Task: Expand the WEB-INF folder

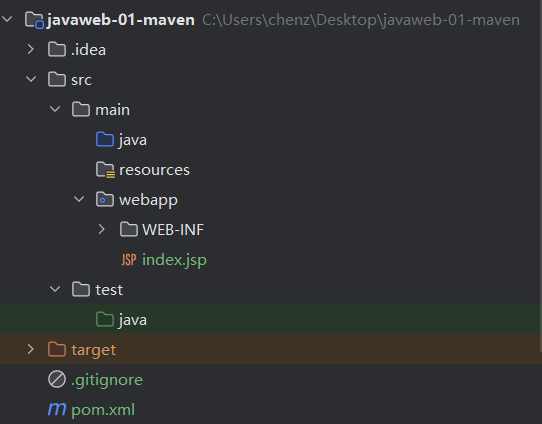Action: pos(102,229)
